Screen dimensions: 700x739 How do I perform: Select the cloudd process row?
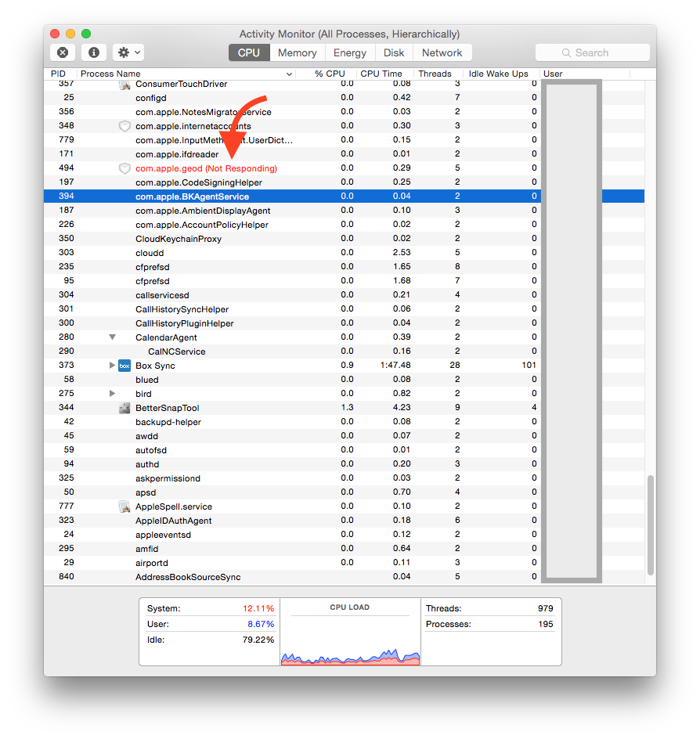tap(344, 253)
